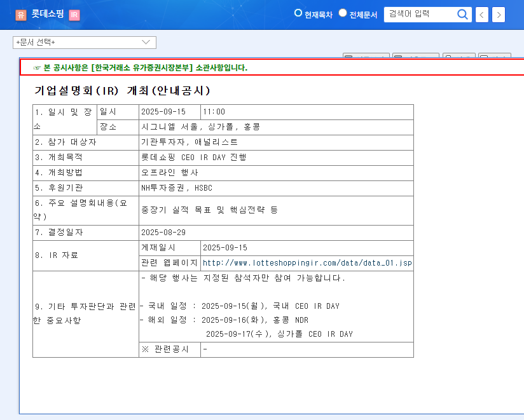Click the 게재일시 label cell
524x420 pixels.
pyautogui.click(x=170, y=248)
